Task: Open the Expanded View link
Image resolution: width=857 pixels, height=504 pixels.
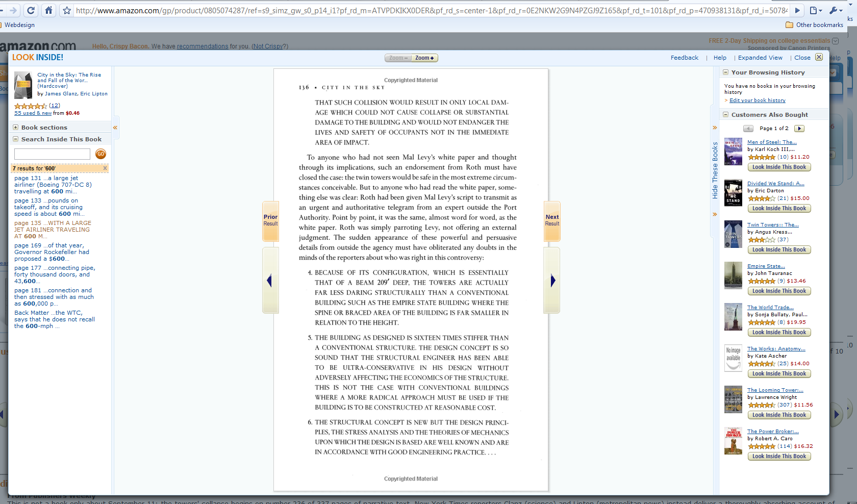Action: tap(760, 58)
